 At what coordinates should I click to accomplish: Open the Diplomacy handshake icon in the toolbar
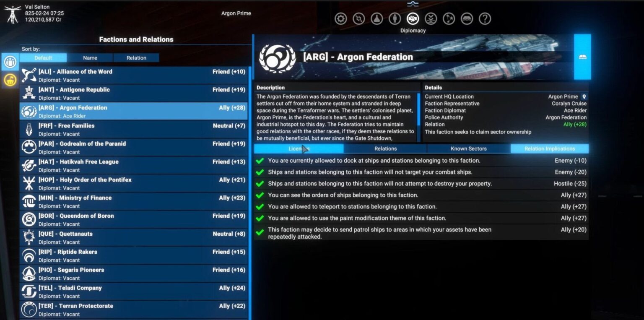[413, 18]
